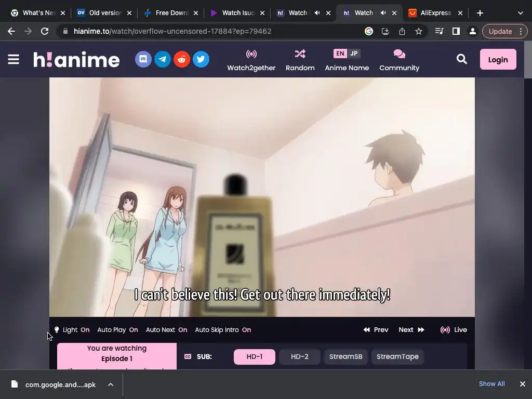Click the Login button
Image resolution: width=532 pixels, height=399 pixels.
pyautogui.click(x=498, y=59)
